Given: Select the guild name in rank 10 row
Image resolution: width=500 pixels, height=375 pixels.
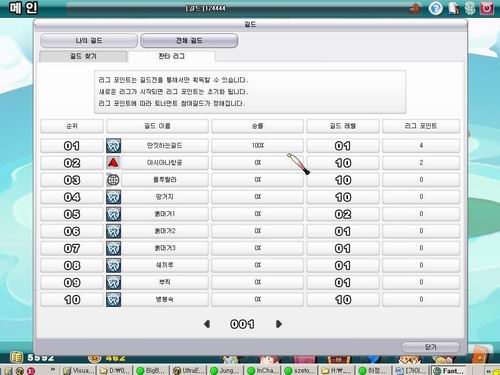Looking at the screenshot, I should (x=164, y=299).
